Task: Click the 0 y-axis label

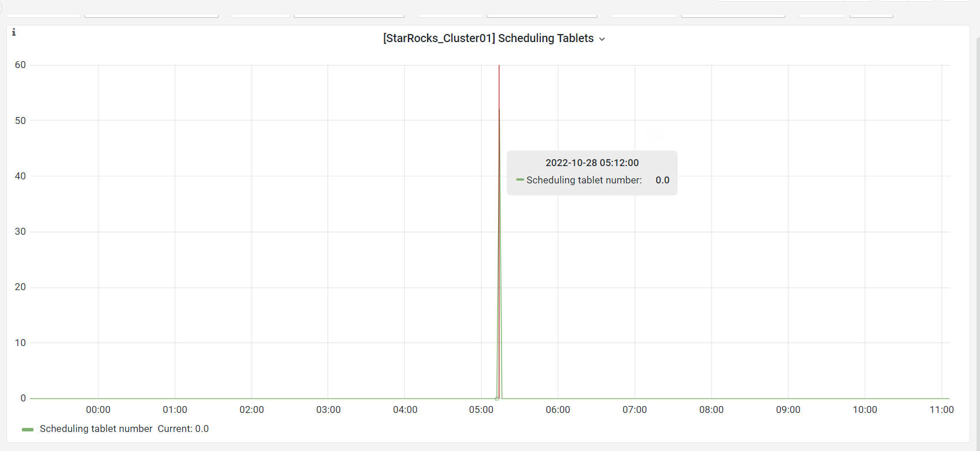Action: (x=23, y=398)
